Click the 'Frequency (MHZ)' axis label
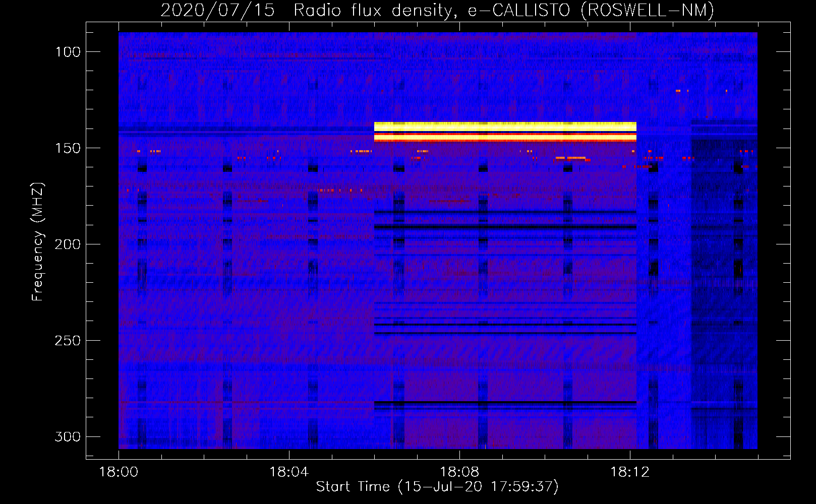Screen dimensions: 816x504 coord(38,242)
